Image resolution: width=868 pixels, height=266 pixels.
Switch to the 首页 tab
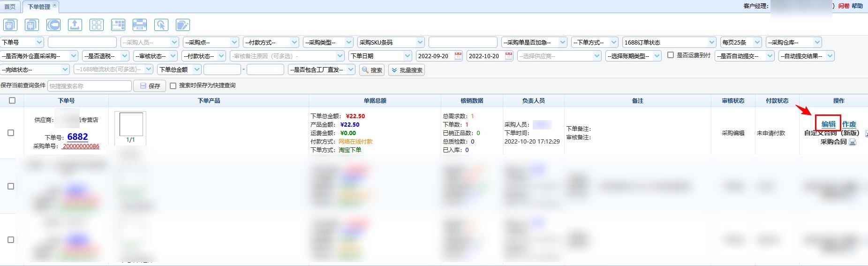point(10,7)
